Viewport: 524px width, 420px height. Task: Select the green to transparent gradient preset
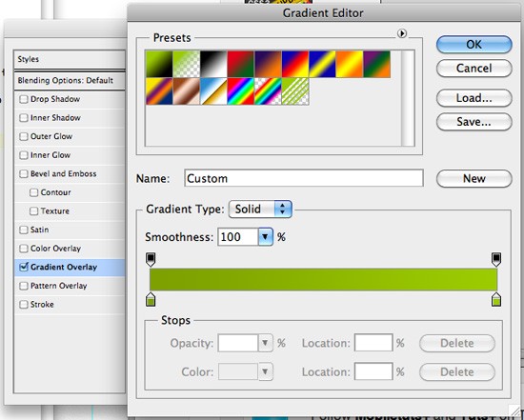(187, 64)
